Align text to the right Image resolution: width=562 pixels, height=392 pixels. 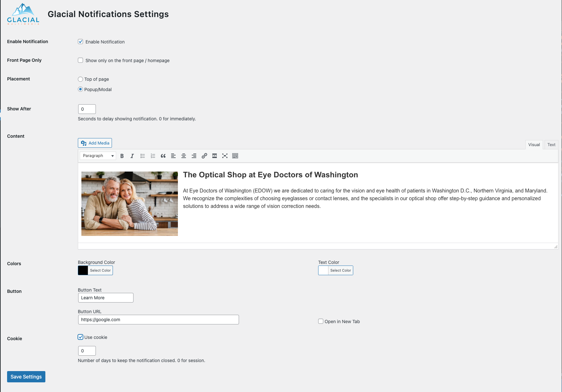coord(194,156)
